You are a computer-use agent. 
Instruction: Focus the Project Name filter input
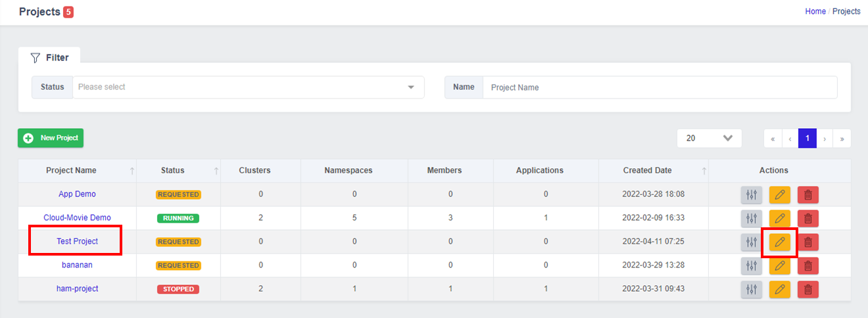(x=660, y=87)
